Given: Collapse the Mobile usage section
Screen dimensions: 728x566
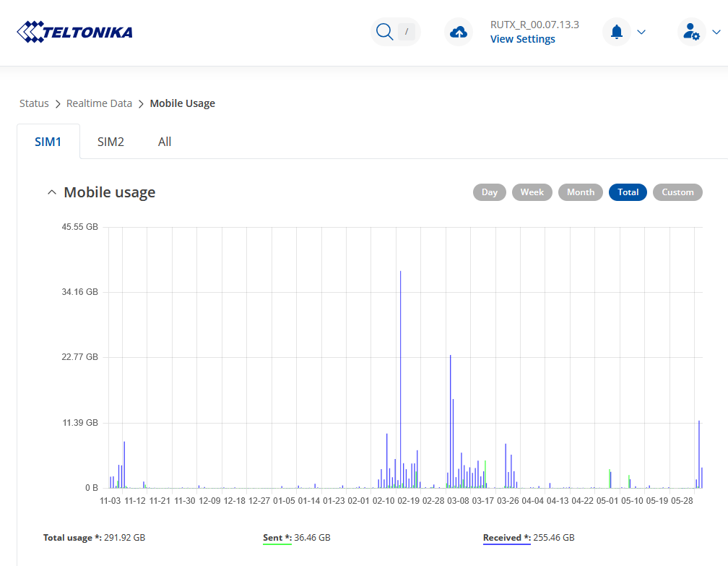Looking at the screenshot, I should (x=51, y=192).
